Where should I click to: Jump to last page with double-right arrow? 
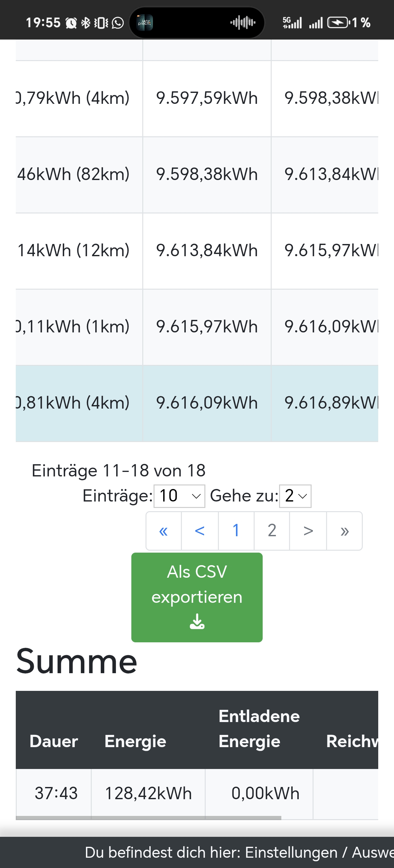point(344,531)
